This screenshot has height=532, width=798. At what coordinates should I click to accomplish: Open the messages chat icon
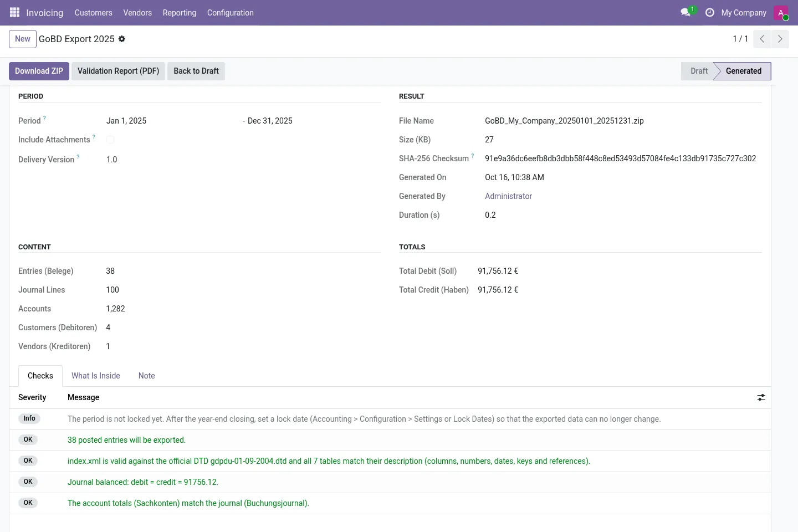[686, 12]
